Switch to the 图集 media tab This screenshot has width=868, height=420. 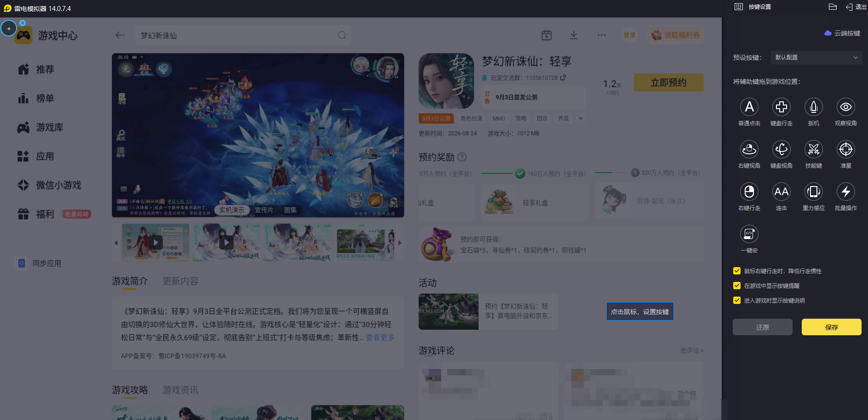point(290,210)
